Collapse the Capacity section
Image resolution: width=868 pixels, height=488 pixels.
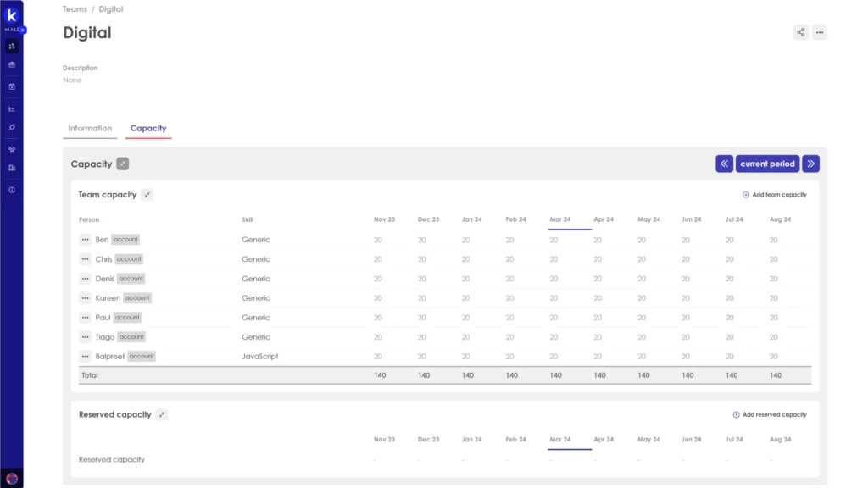(x=122, y=164)
